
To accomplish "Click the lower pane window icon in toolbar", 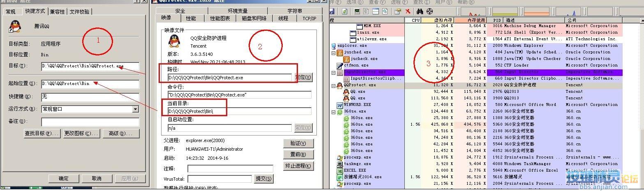I will point(376,11).
